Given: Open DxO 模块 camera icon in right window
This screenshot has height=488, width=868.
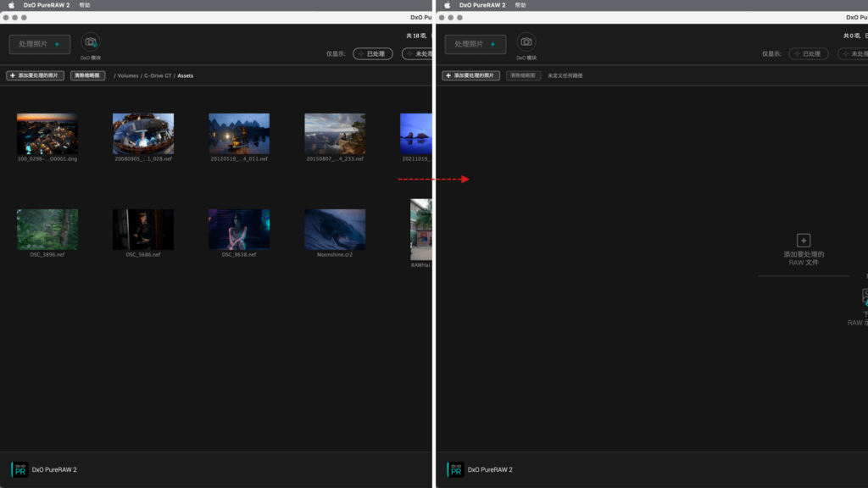Looking at the screenshot, I should 526,42.
